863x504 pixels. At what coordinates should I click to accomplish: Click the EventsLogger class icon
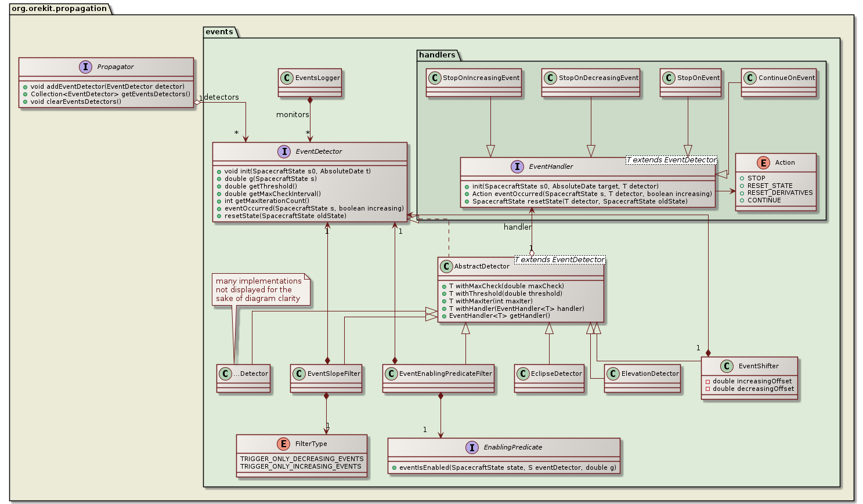point(288,77)
